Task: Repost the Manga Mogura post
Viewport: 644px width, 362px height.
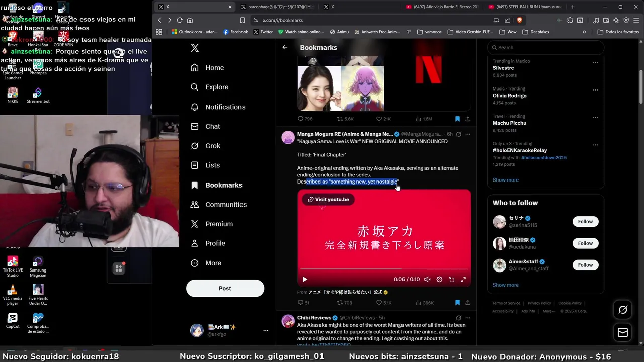Action: (x=345, y=303)
